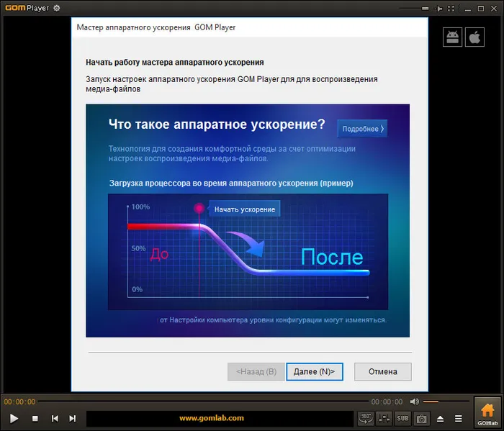Open GOMlab home button

coord(487,413)
